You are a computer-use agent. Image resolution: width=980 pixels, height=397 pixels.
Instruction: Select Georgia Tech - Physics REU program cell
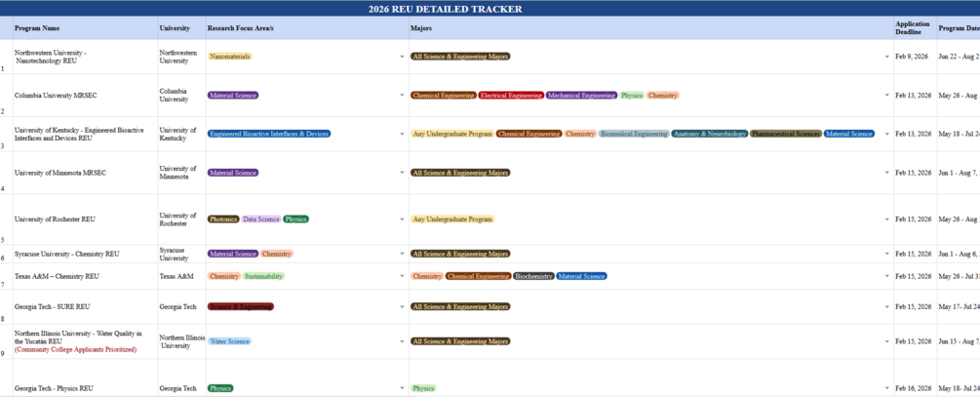click(85, 378)
